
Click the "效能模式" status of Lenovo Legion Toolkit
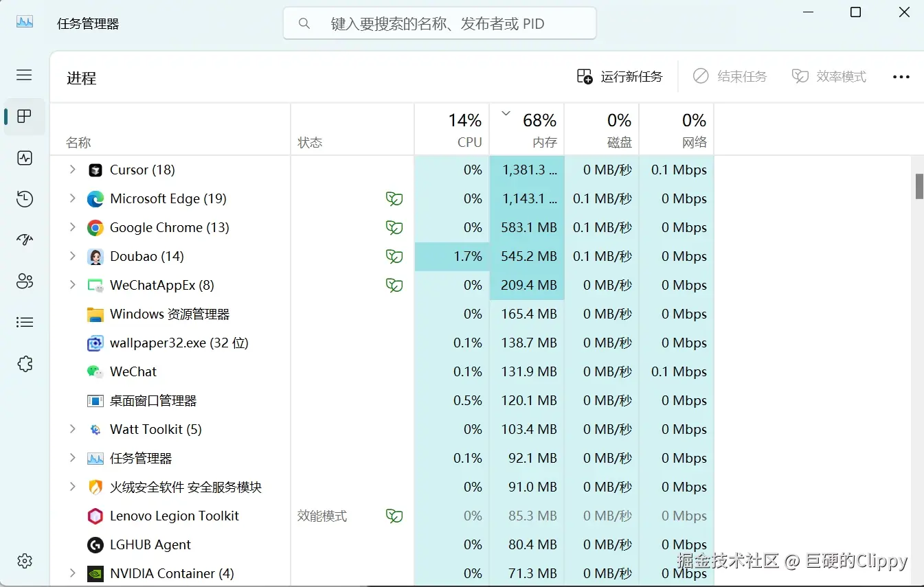coord(322,516)
